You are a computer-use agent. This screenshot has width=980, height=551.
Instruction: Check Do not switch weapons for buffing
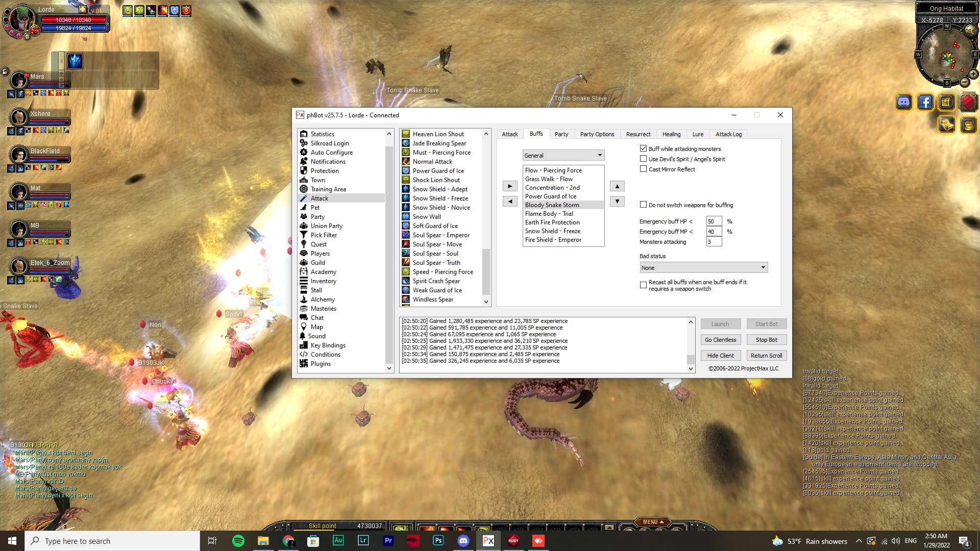tap(643, 205)
